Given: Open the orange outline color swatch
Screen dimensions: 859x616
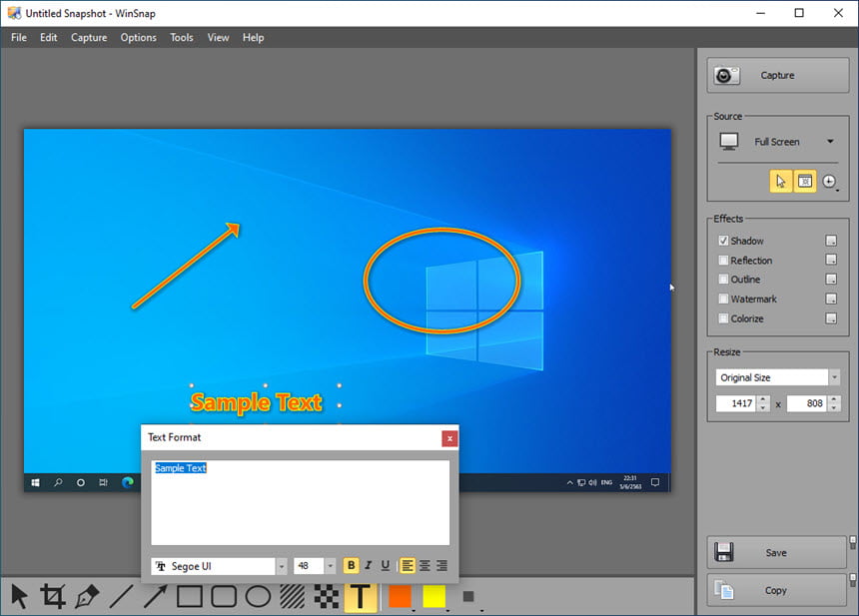Looking at the screenshot, I should (400, 596).
